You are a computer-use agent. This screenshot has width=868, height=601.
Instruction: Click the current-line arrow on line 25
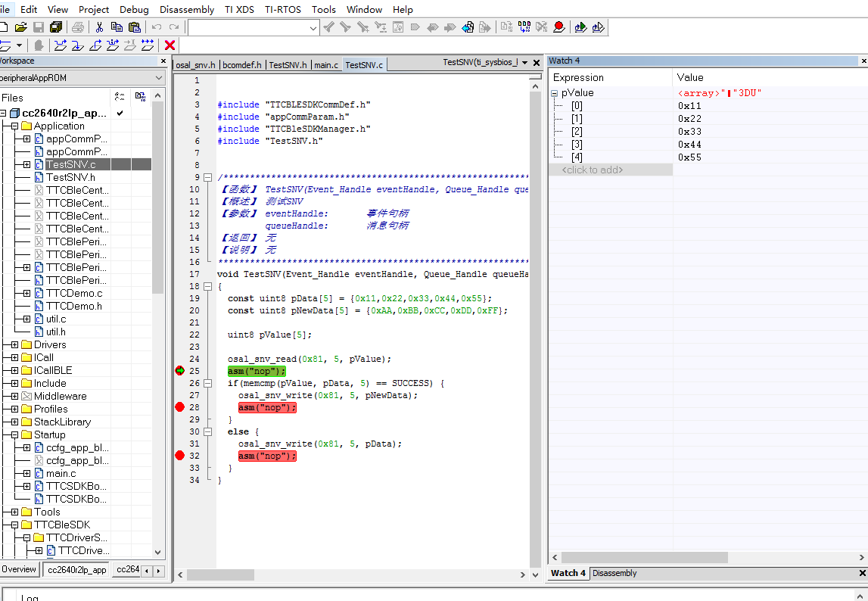point(179,371)
